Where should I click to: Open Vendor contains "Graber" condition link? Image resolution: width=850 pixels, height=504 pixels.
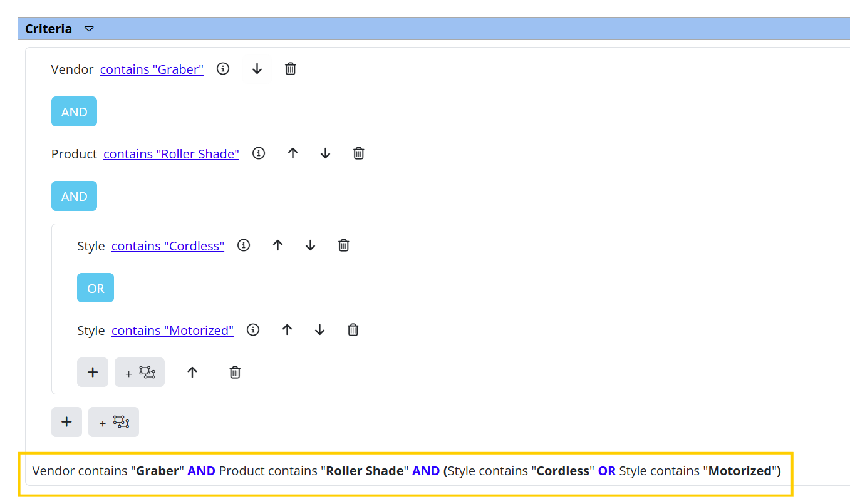(x=152, y=69)
